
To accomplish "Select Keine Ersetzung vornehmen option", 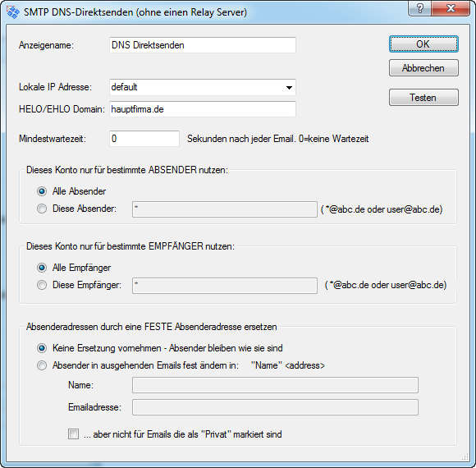I will pos(42,348).
